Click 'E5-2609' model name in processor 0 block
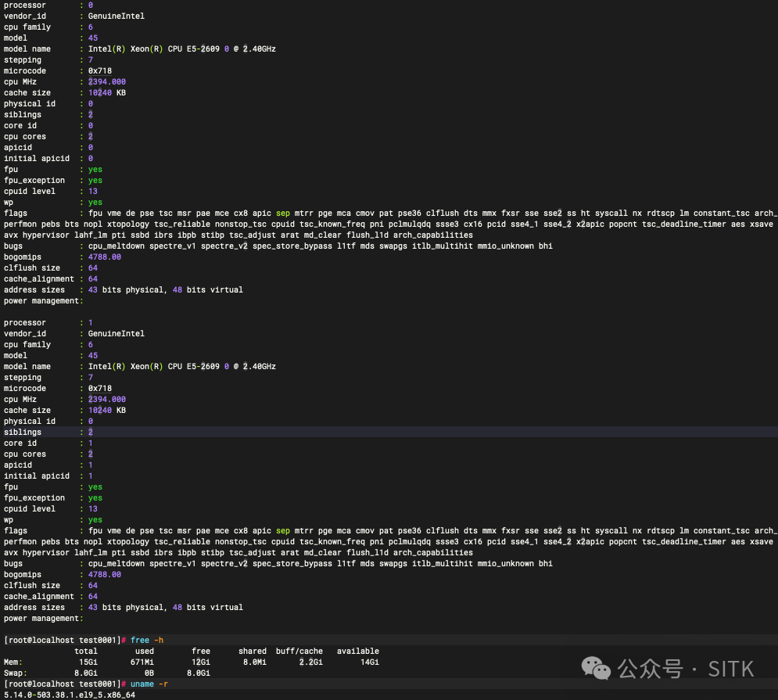Image resolution: width=778 pixels, height=700 pixels. [x=203, y=48]
